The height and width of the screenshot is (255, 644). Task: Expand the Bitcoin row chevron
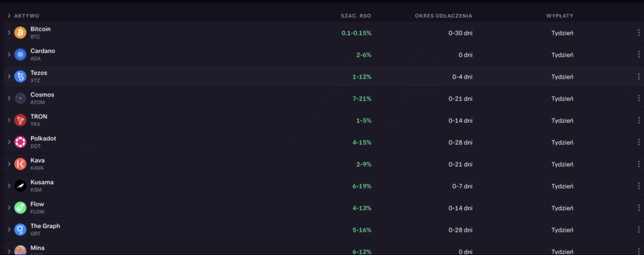coord(9,33)
